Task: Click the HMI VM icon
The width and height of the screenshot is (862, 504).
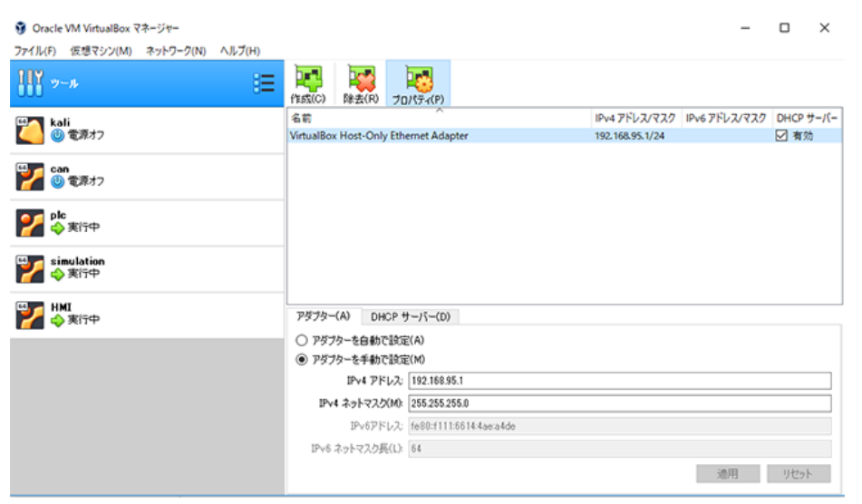Action: tap(30, 315)
